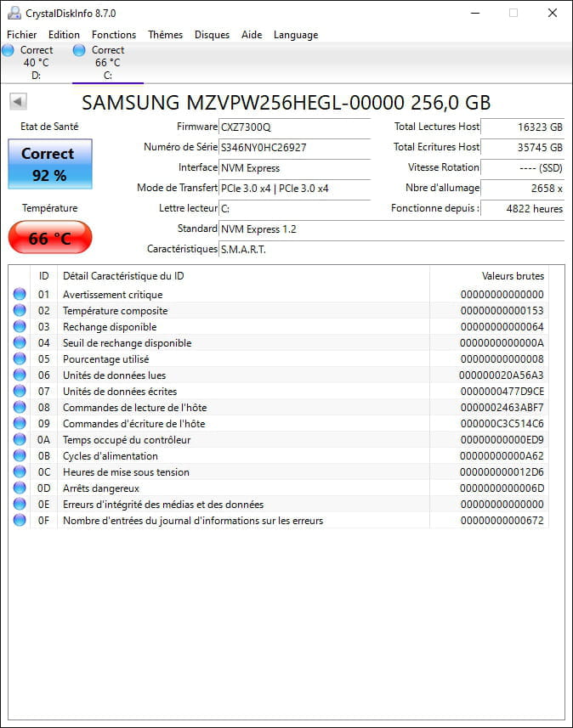Open the Thèmes menu

coord(165,35)
